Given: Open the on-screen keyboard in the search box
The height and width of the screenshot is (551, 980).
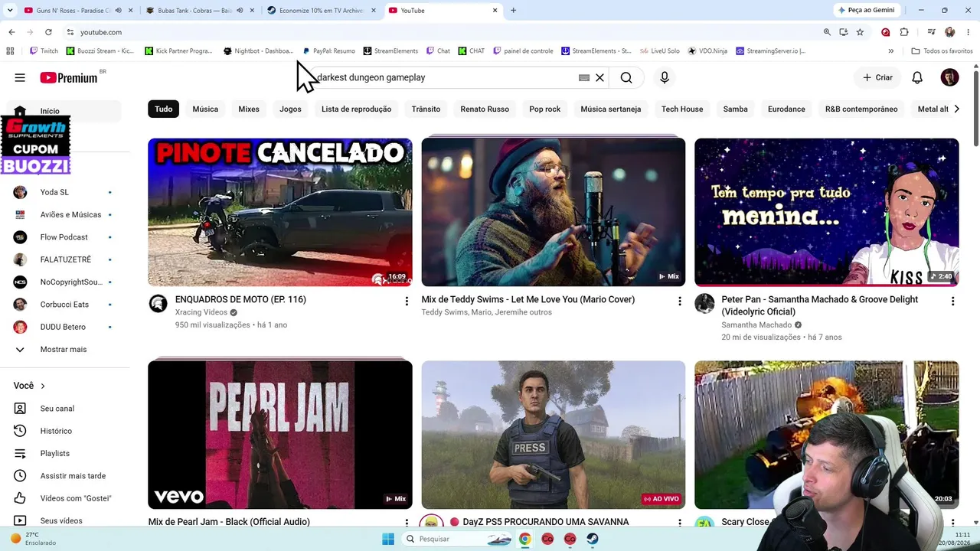Looking at the screenshot, I should point(584,77).
